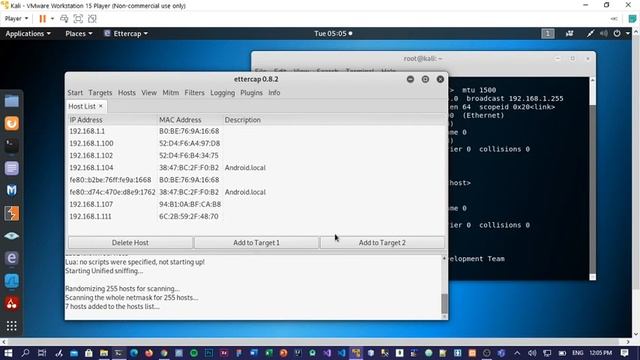Expand the system menu arrow beside power icon
This screenshot has height=360, width=640.
[628, 33]
